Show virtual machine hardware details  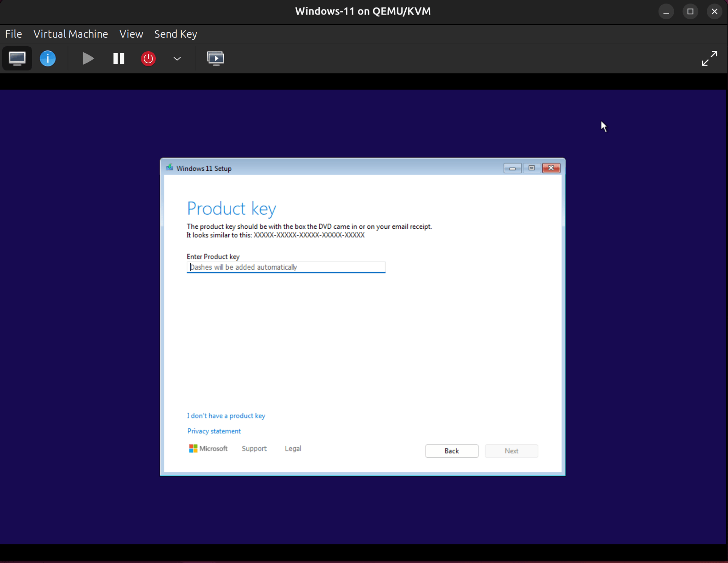pos(48,58)
